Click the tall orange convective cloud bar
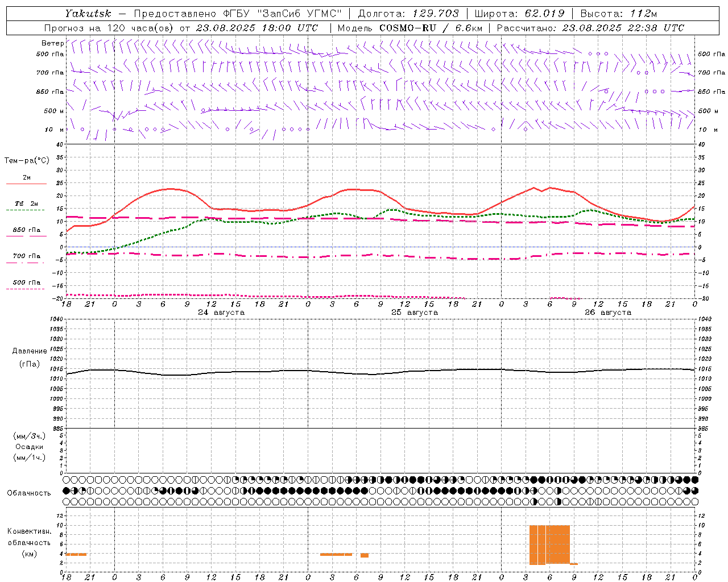 (x=549, y=544)
